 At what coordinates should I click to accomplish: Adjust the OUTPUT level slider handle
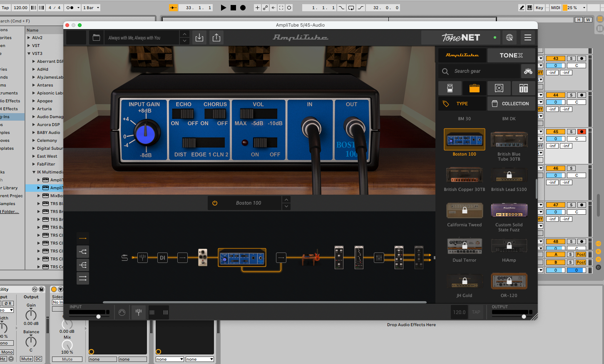point(524,317)
